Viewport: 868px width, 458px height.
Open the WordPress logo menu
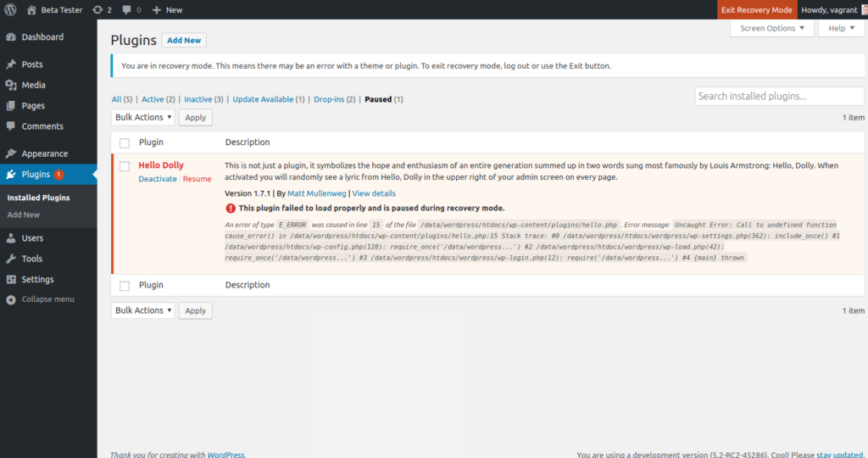coord(10,9)
